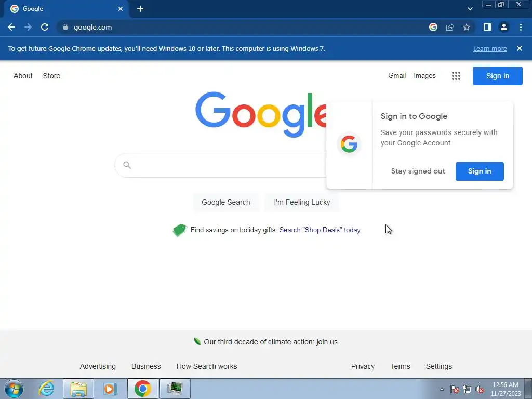
Task: View site information lock icon
Action: click(65, 27)
